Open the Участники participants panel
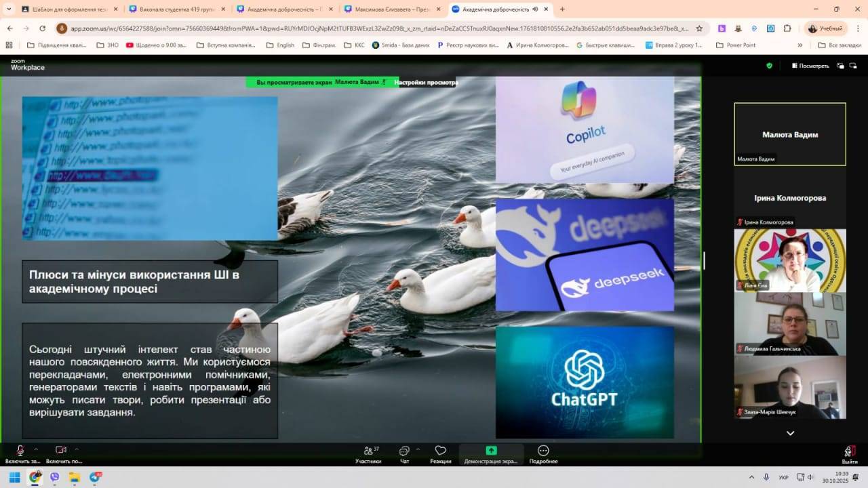This screenshot has width=868, height=488. (368, 454)
